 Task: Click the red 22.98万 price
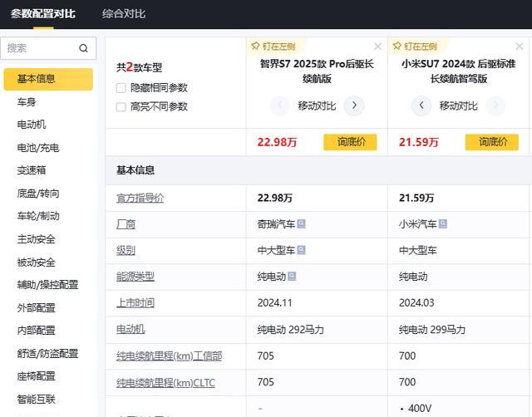(x=277, y=142)
